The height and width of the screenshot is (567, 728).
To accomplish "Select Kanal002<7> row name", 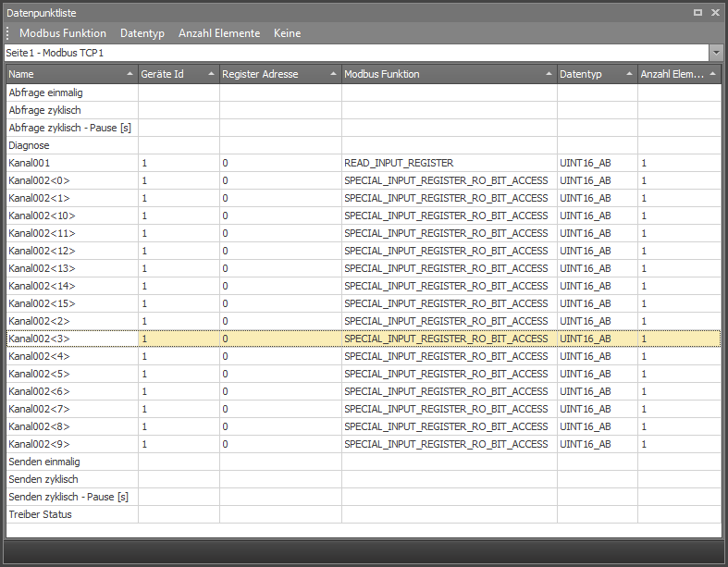I will click(x=72, y=410).
